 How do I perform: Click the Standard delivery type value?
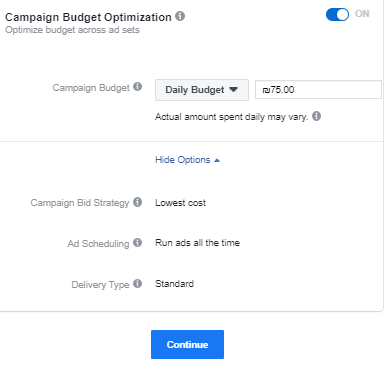(174, 284)
